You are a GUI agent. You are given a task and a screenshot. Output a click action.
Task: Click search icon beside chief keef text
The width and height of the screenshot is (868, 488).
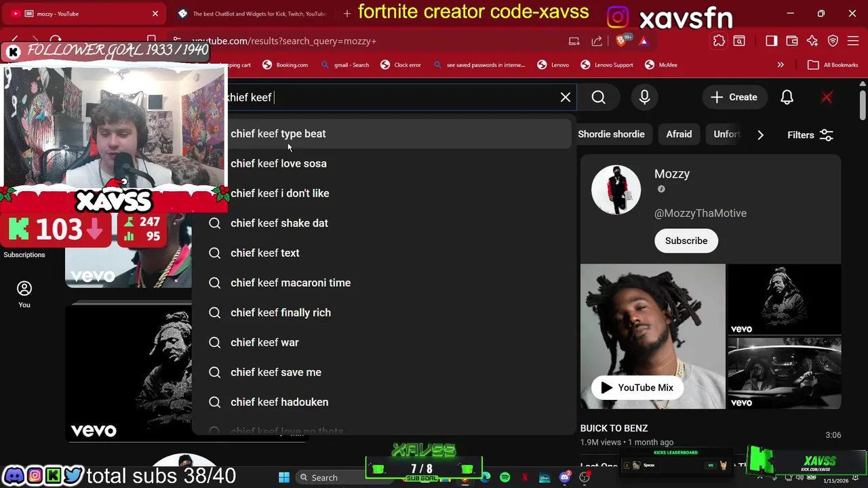215,253
